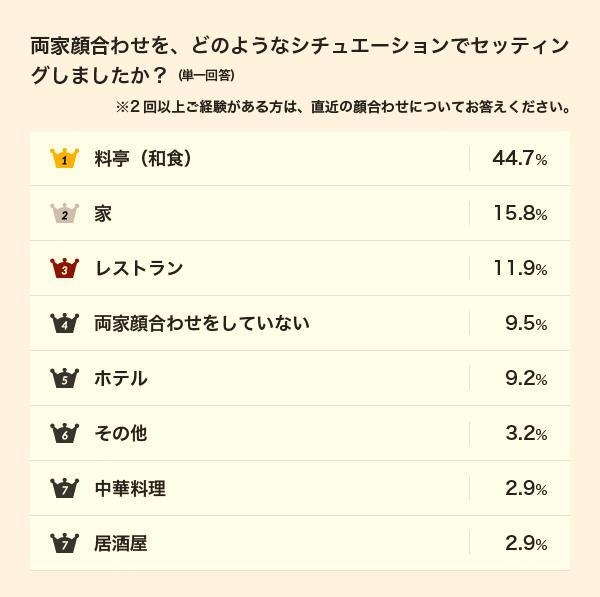Viewport: 600px width, 597px height.
Task: Click the 15.8% percentage value
Action: (519, 213)
